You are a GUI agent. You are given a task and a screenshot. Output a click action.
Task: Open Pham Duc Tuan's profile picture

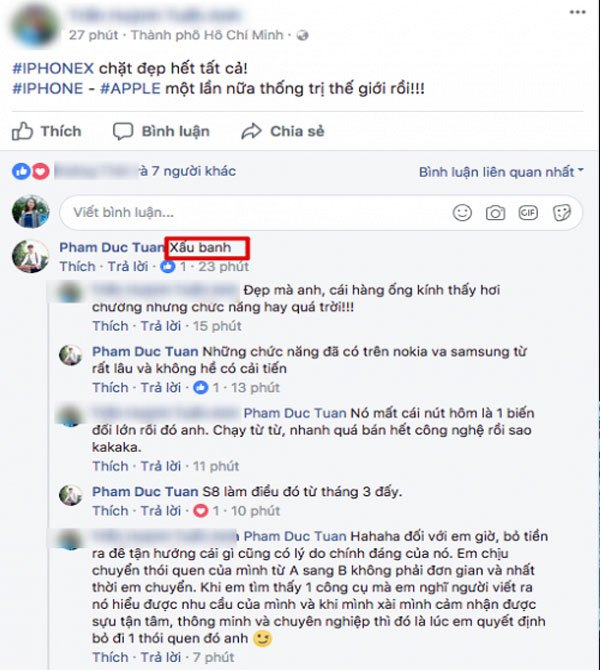[30, 256]
